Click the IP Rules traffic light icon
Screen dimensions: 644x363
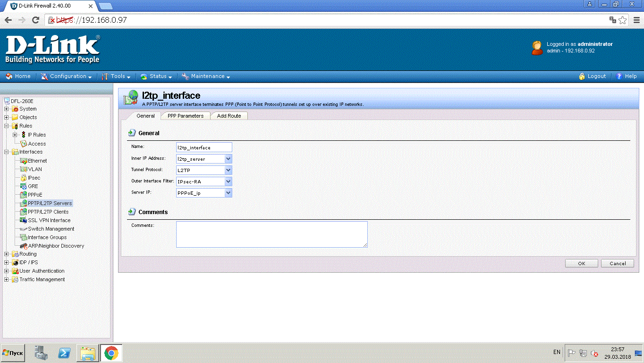coord(24,135)
